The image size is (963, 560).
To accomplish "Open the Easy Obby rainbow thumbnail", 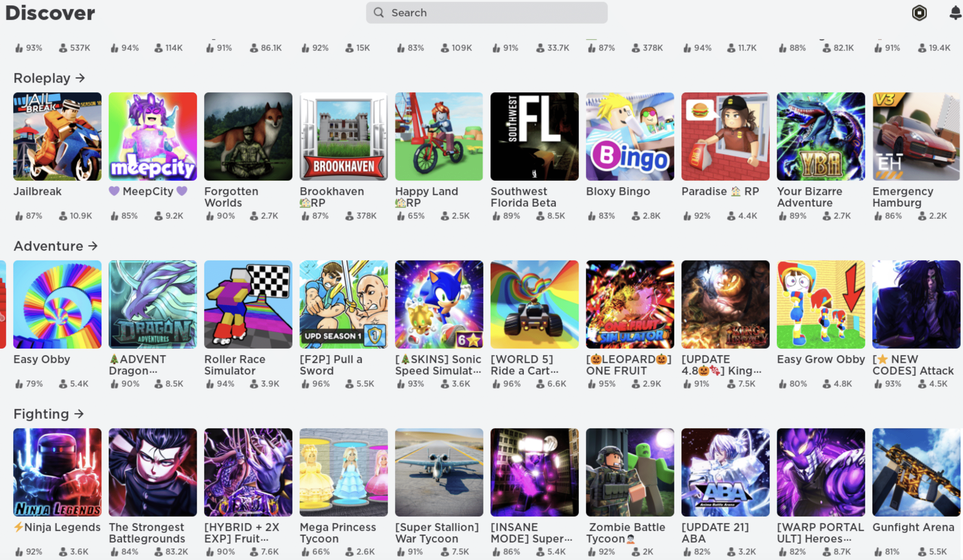I will (57, 304).
